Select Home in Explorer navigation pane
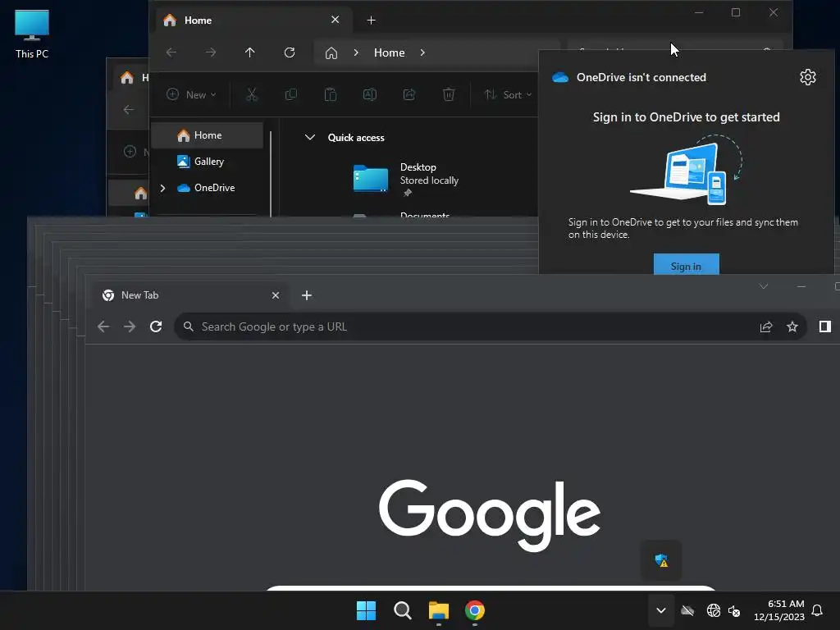This screenshot has width=840, height=630. 208,135
